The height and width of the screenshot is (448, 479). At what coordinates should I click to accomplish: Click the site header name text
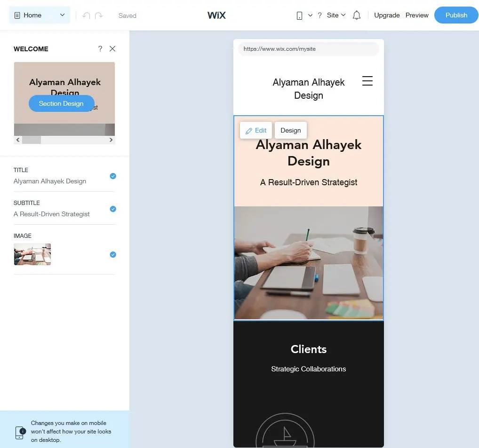[x=309, y=89]
